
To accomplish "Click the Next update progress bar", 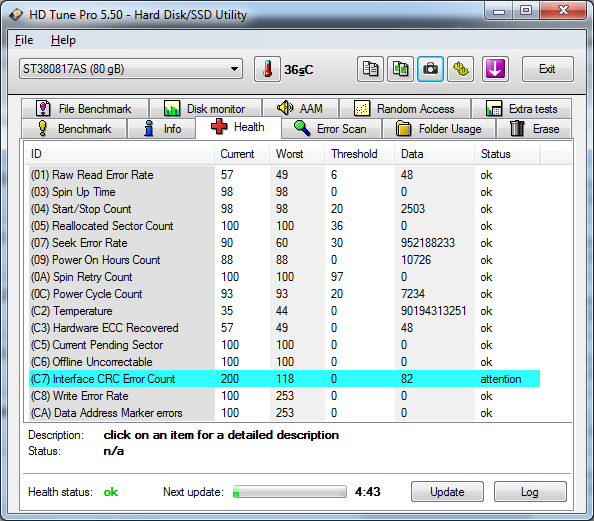I will (290, 492).
